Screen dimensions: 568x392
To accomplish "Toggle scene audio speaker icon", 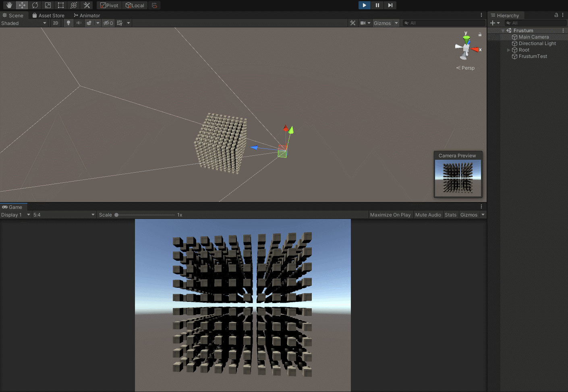I will tap(79, 23).
